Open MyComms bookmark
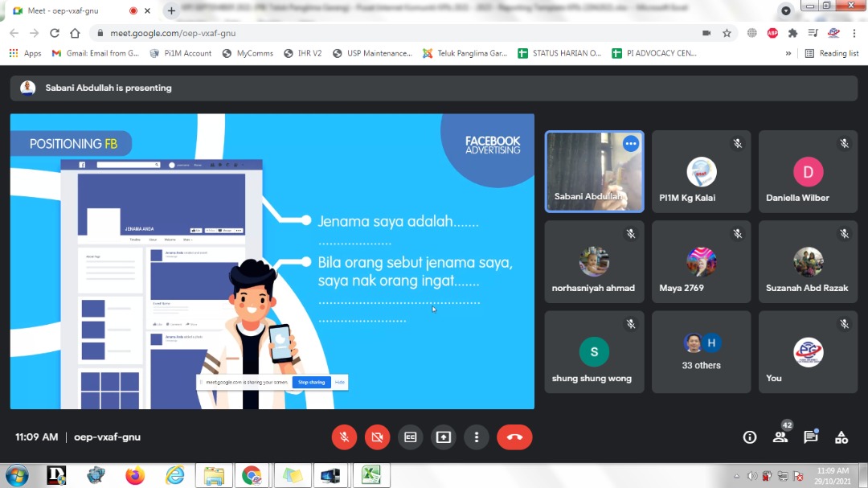The height and width of the screenshot is (488, 868). [248, 53]
